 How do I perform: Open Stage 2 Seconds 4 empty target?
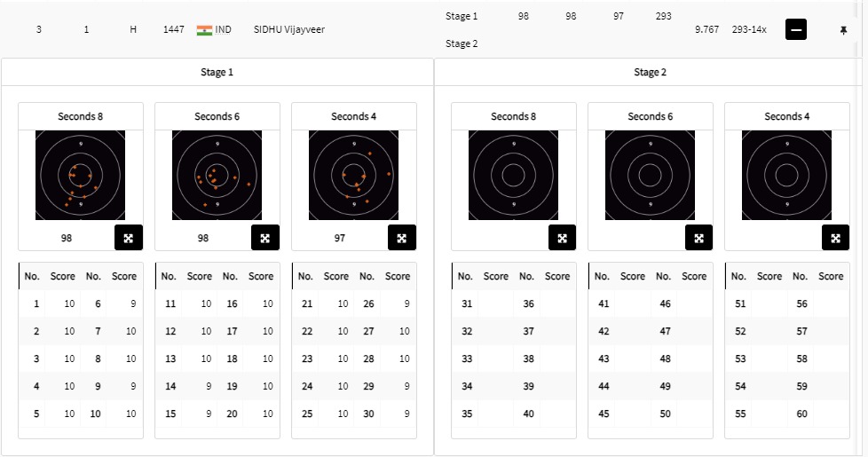coord(786,175)
